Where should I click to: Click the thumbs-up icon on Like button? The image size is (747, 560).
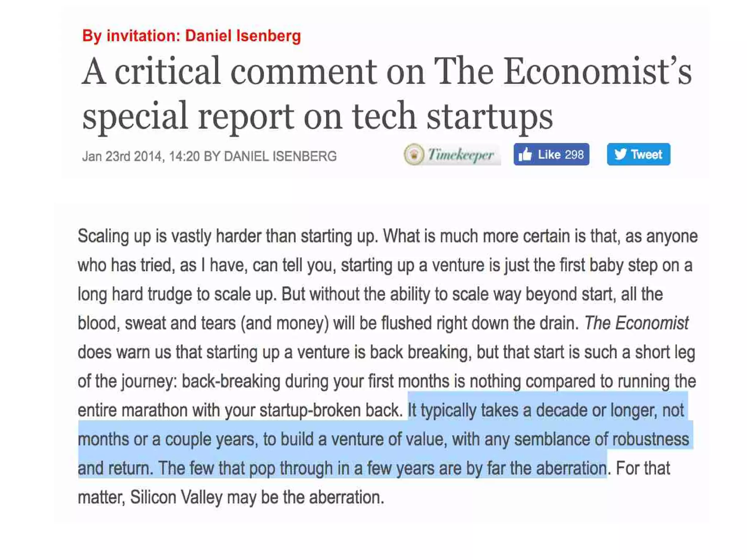[525, 155]
